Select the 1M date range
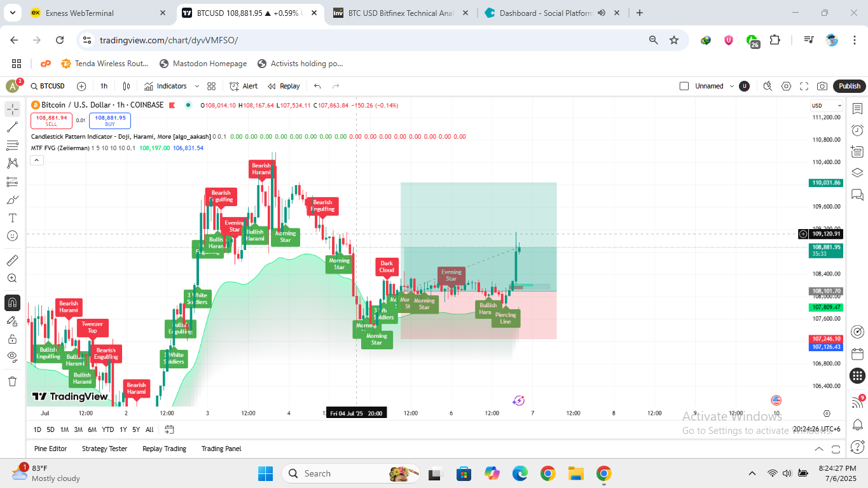This screenshot has height=488, width=868. click(x=64, y=429)
